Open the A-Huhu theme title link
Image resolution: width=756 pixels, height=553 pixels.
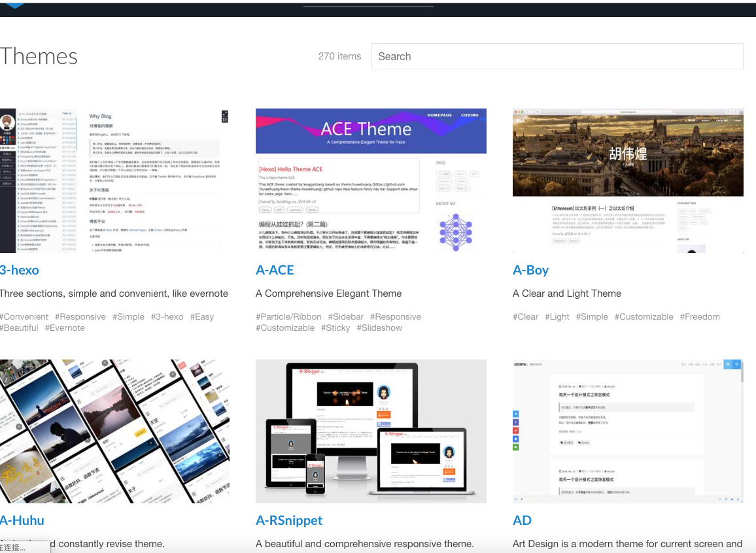coord(22,520)
